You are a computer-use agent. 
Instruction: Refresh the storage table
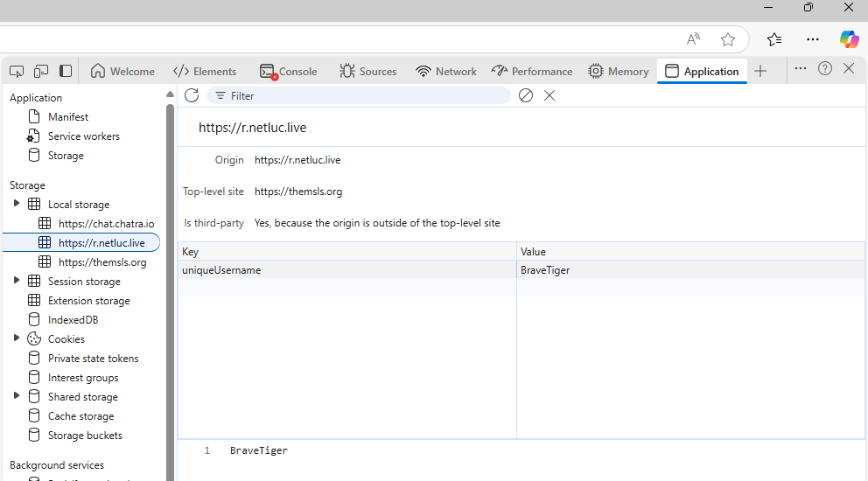tap(192, 95)
